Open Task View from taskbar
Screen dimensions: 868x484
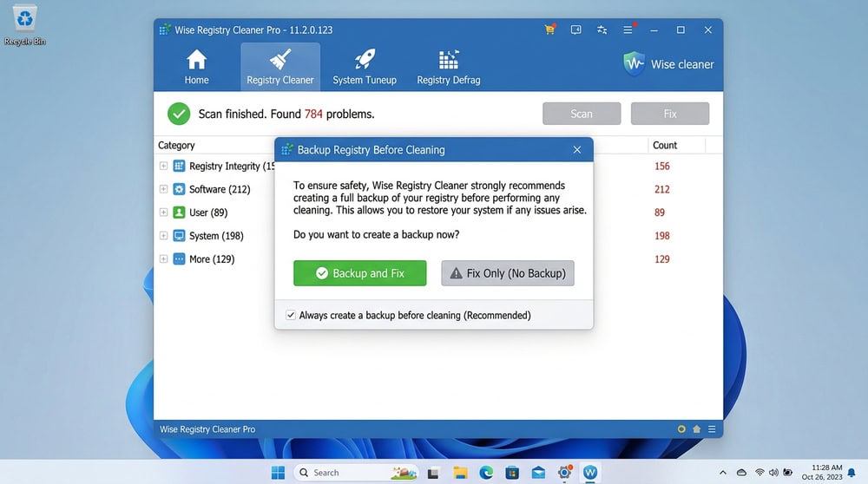pyautogui.click(x=433, y=473)
